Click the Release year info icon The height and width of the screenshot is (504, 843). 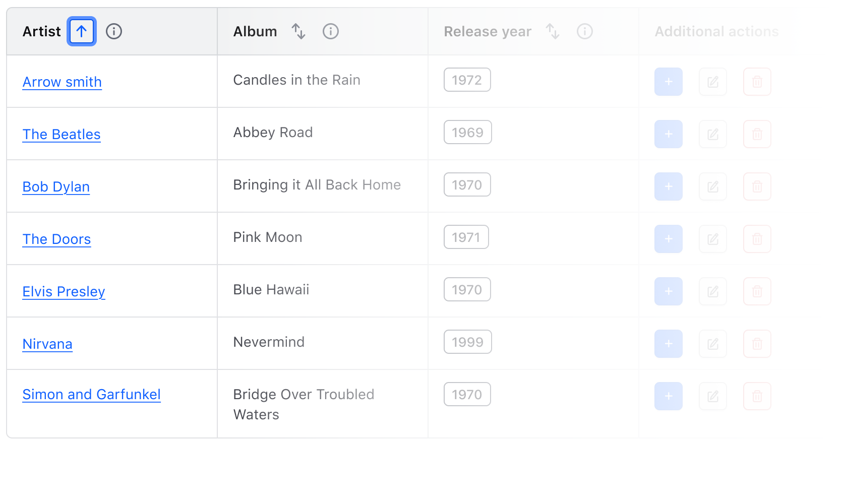(x=585, y=31)
